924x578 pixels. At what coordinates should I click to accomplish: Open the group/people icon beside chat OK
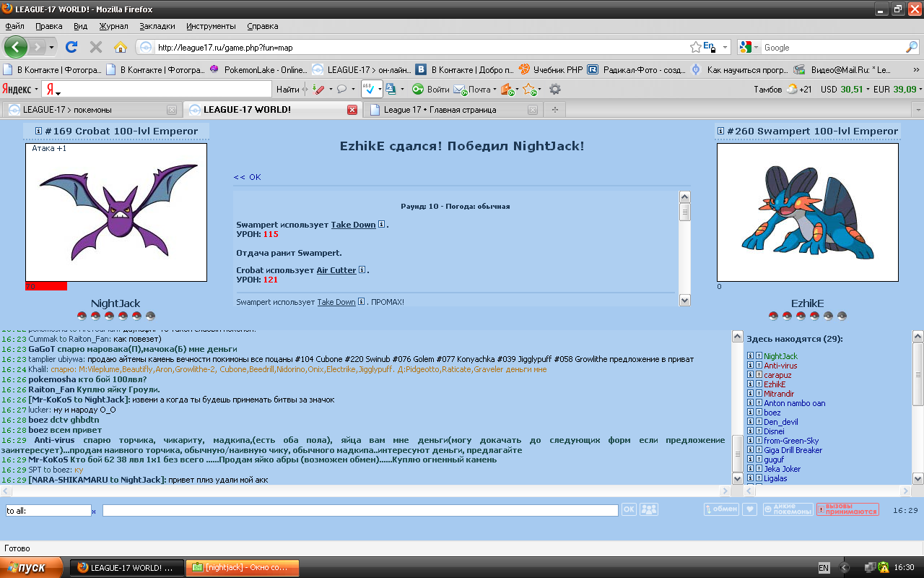[x=649, y=509]
